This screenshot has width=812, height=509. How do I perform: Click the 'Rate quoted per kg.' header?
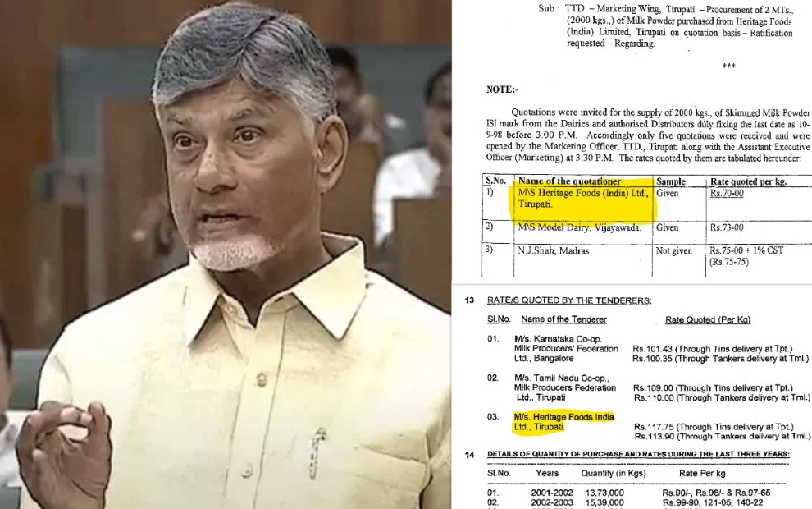pos(748,181)
